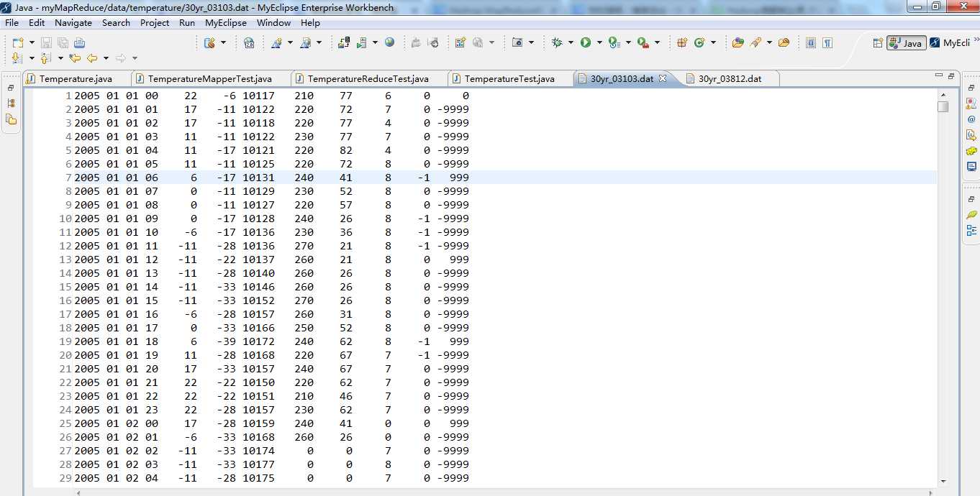Screen dimensions: 980x496
Task: Toggle Show Whitespace Characters pilcrow icon
Action: tap(827, 42)
